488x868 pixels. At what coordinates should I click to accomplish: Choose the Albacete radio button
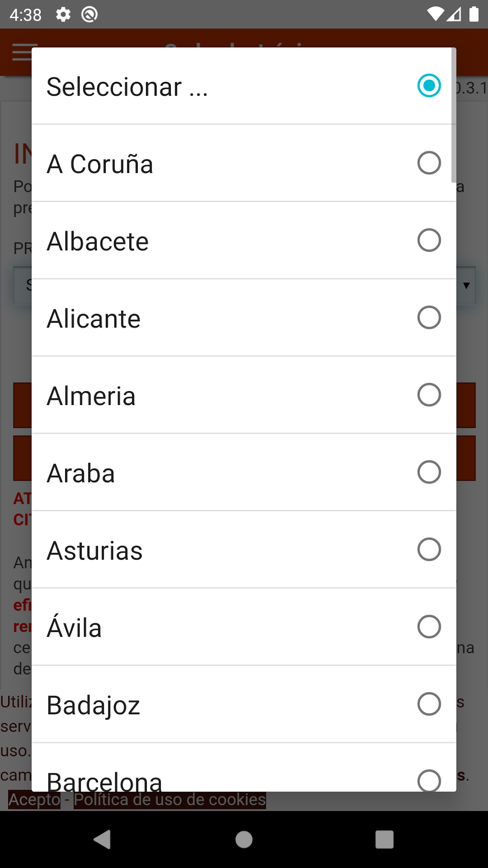(429, 240)
